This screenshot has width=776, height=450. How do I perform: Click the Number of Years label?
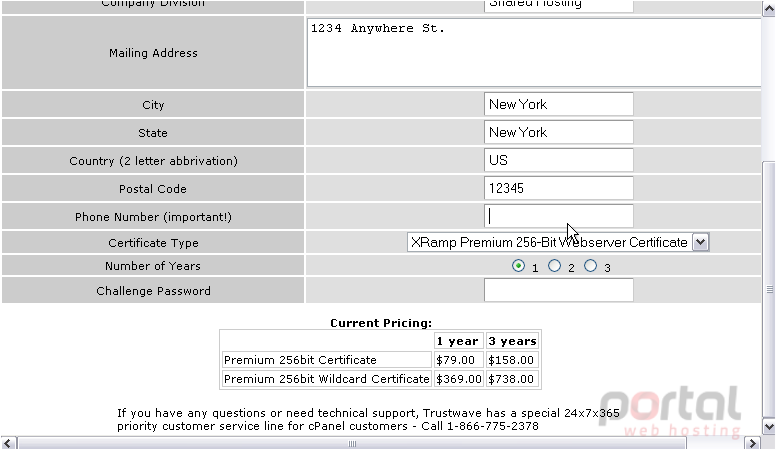153,266
